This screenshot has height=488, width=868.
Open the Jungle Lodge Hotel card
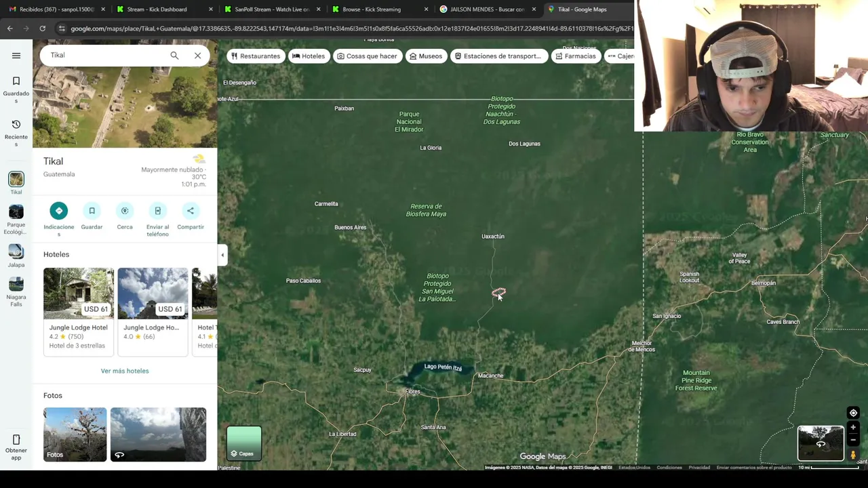click(79, 312)
